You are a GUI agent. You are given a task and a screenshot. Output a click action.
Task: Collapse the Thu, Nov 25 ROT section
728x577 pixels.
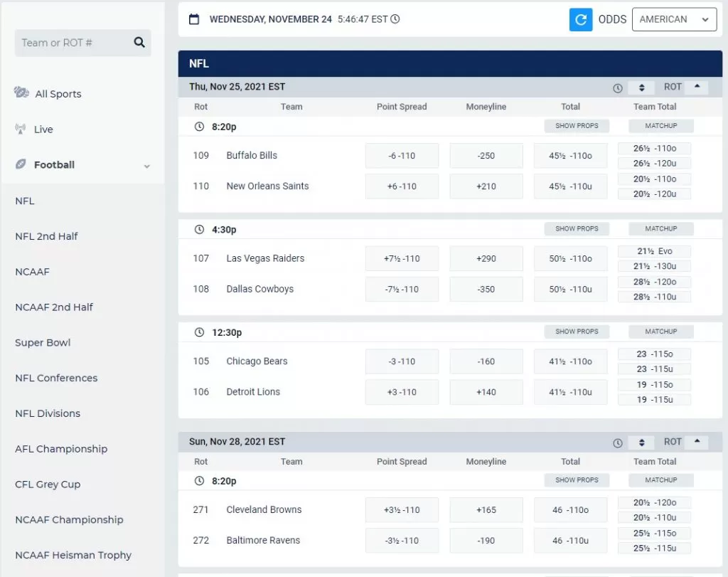[697, 86]
